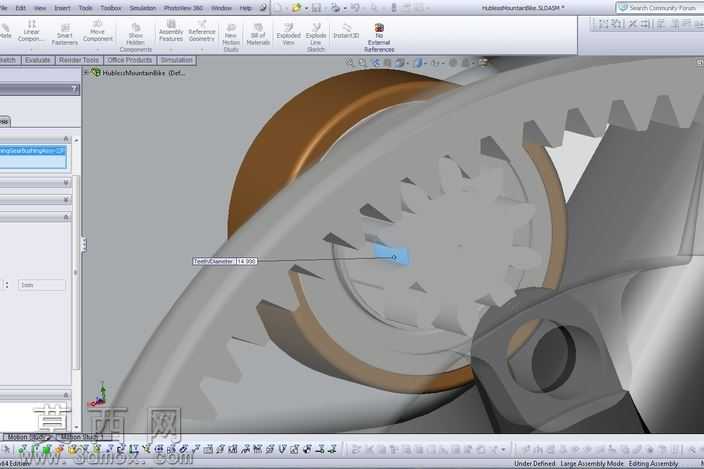Switch to the Simulation command tab
The height and width of the screenshot is (469, 704).
[176, 60]
